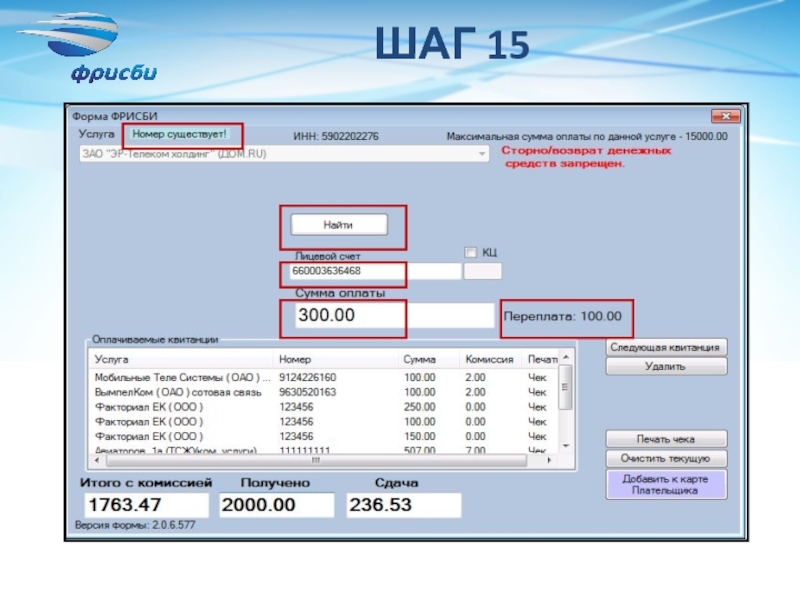This screenshot has width=800, height=600.
Task: Open the Услуга service dropdown
Action: [284, 154]
